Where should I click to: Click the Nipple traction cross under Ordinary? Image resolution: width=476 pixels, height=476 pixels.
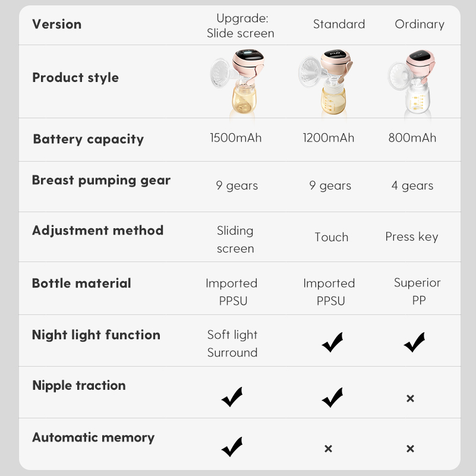point(410,398)
